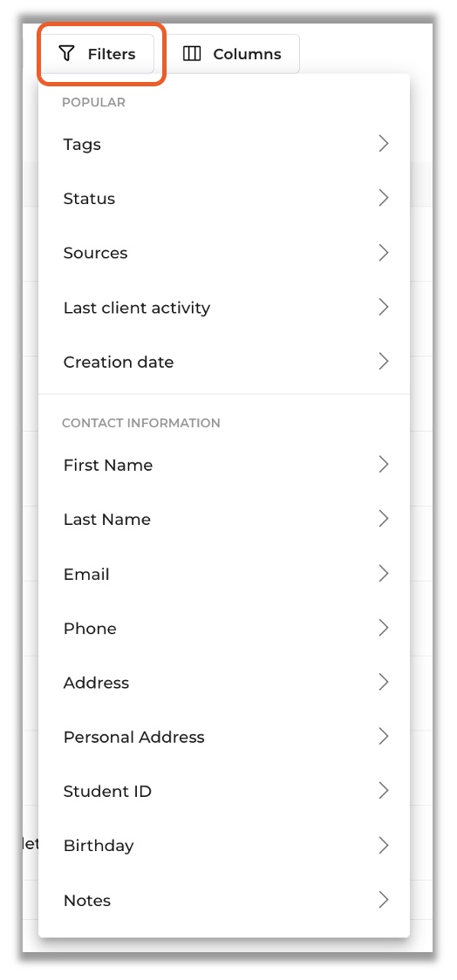This screenshot has height=980, width=457.
Task: Open the Address filter submenu
Action: pyautogui.click(x=224, y=683)
